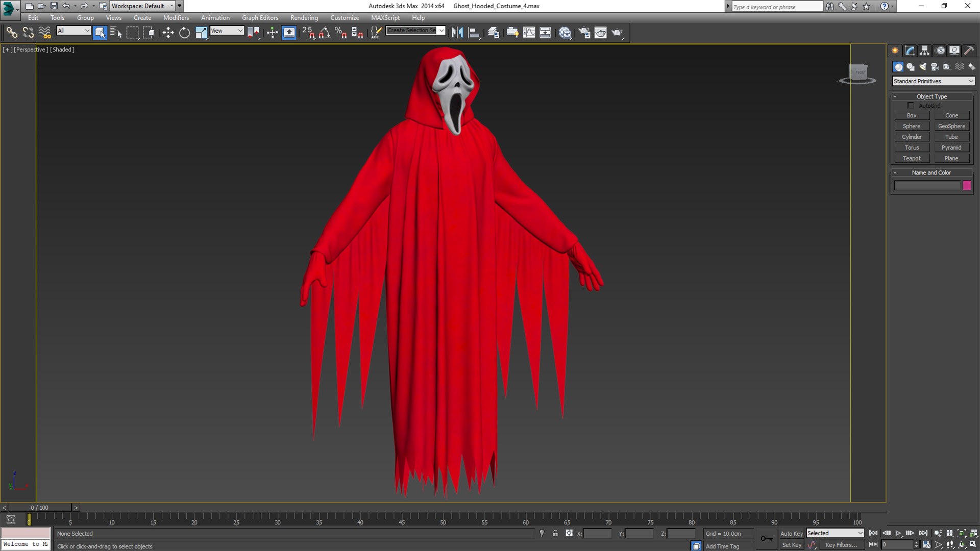Screen dimensions: 980x551
Task: Switch to the Modify command panel
Action: pos(910,51)
